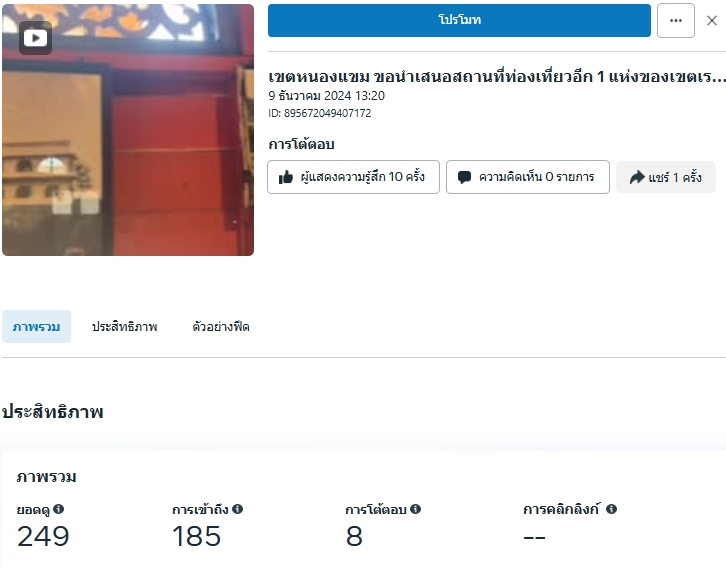The height and width of the screenshot is (568, 726).
Task: Click the blue โปรโมท button
Action: tap(459, 20)
